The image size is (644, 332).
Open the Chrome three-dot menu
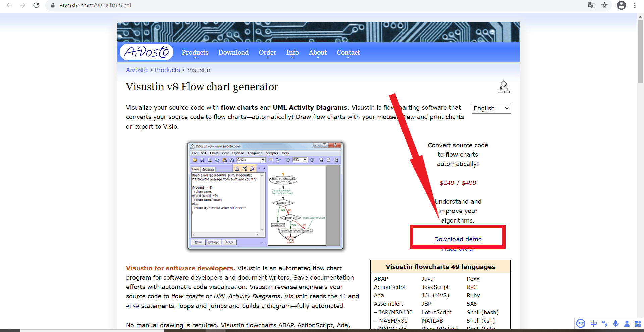pos(635,5)
